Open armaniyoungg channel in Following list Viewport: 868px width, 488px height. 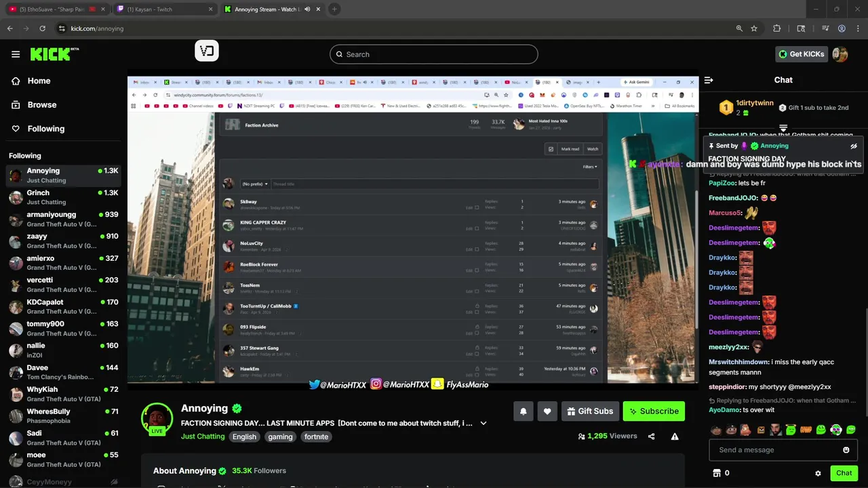click(63, 219)
